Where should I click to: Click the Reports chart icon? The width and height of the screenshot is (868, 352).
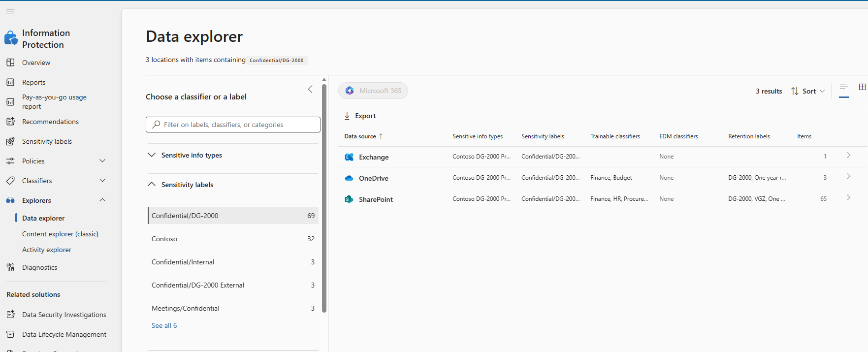pyautogui.click(x=10, y=82)
